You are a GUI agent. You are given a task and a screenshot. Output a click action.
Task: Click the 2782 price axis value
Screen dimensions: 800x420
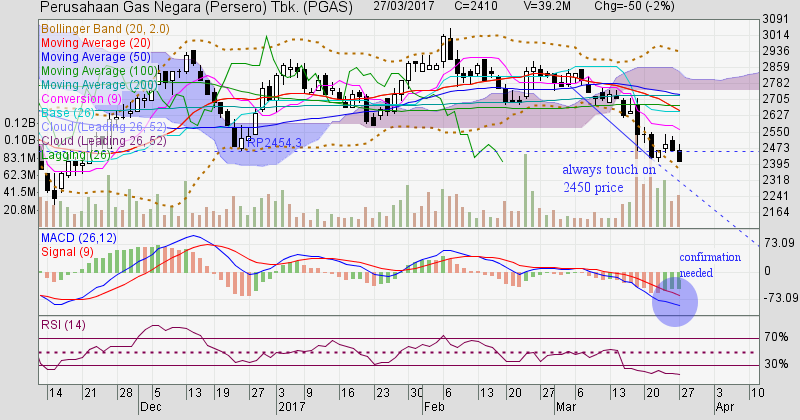coord(776,83)
